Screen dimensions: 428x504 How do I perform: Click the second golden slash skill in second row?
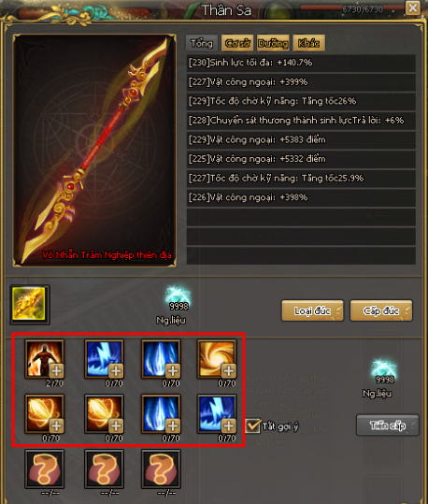(x=104, y=414)
